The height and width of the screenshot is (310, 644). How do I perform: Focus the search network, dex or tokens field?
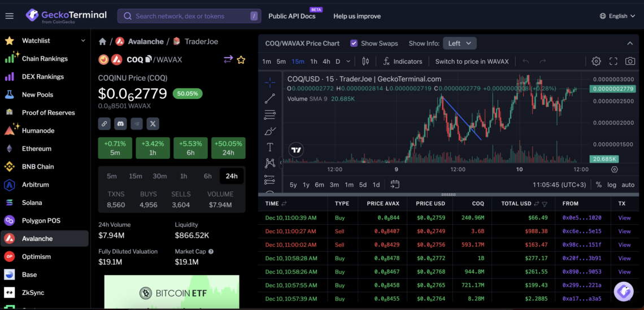[x=189, y=16]
